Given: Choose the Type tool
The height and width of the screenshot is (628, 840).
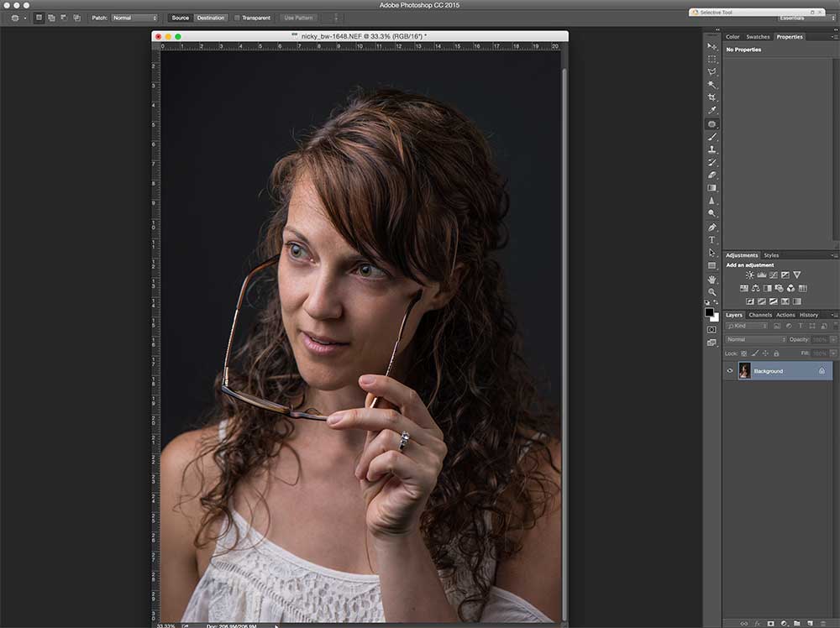Looking at the screenshot, I should [712, 240].
